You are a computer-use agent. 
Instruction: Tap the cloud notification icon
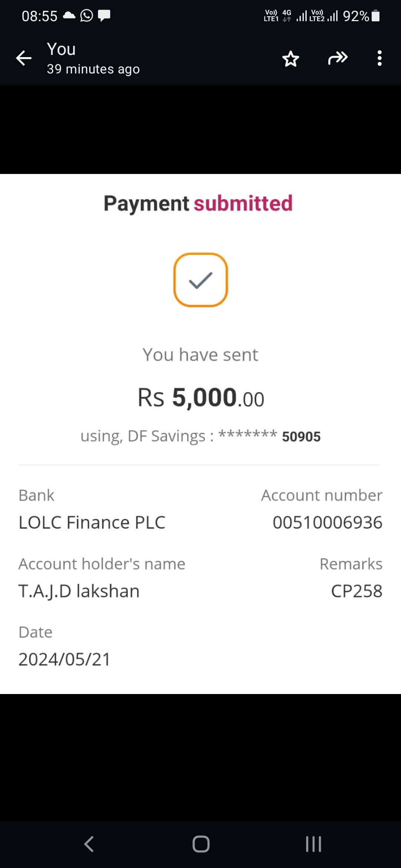69,16
